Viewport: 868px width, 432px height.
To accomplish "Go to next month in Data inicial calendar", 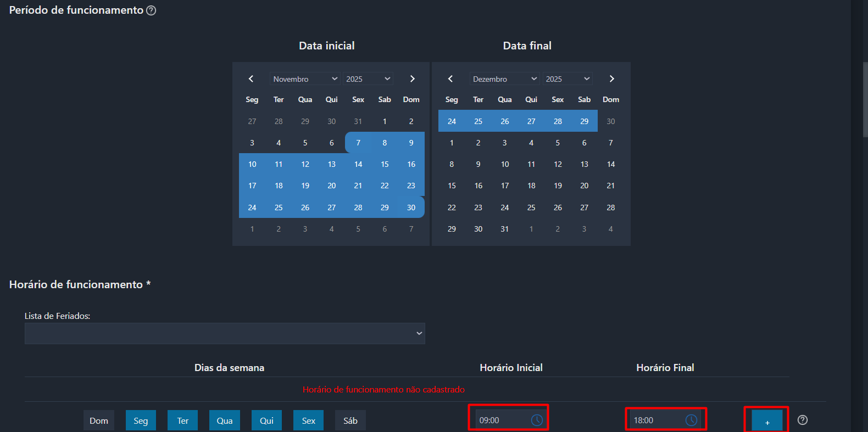I will click(x=412, y=79).
